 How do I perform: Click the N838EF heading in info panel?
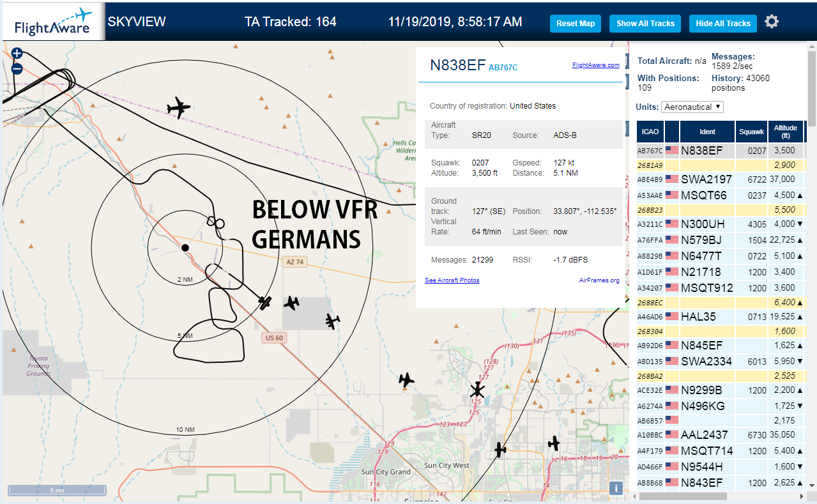click(458, 65)
